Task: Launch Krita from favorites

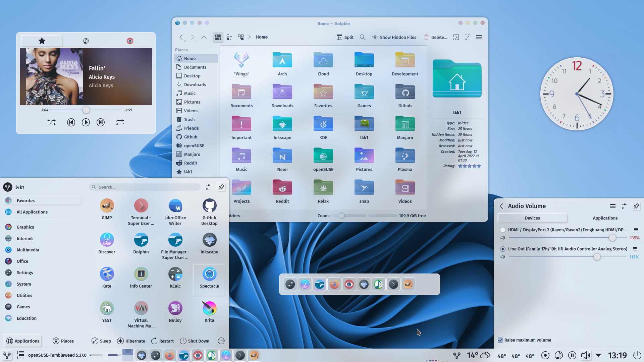Action: (209, 312)
